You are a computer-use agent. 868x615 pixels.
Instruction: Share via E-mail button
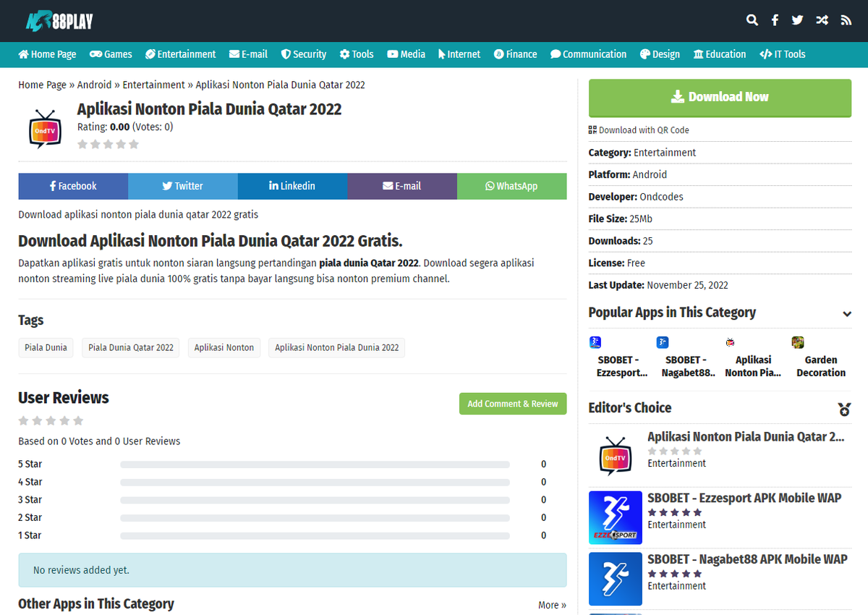coord(402,186)
